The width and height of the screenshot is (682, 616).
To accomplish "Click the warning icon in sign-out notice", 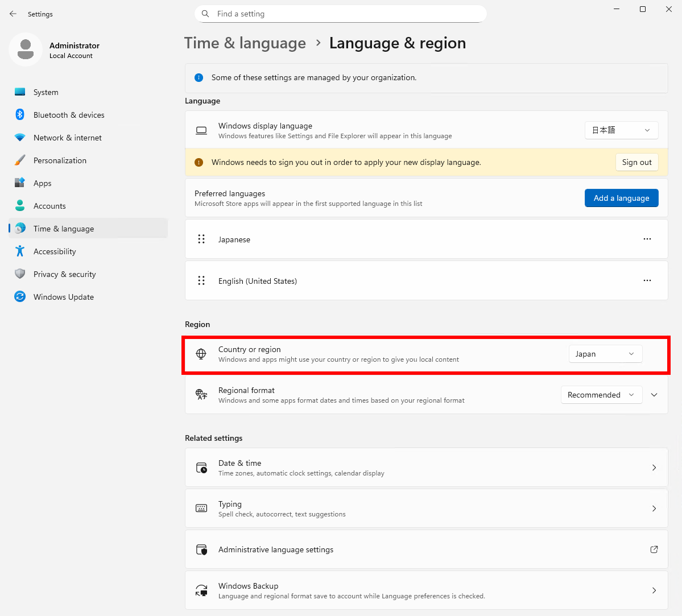I will (199, 162).
